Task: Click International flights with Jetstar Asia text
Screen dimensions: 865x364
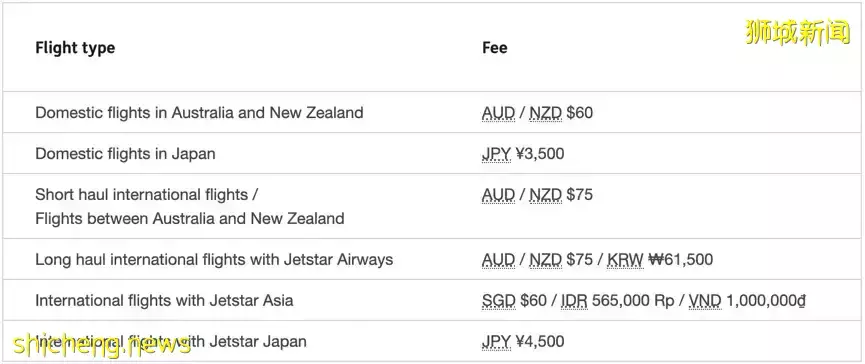Action: click(x=164, y=301)
